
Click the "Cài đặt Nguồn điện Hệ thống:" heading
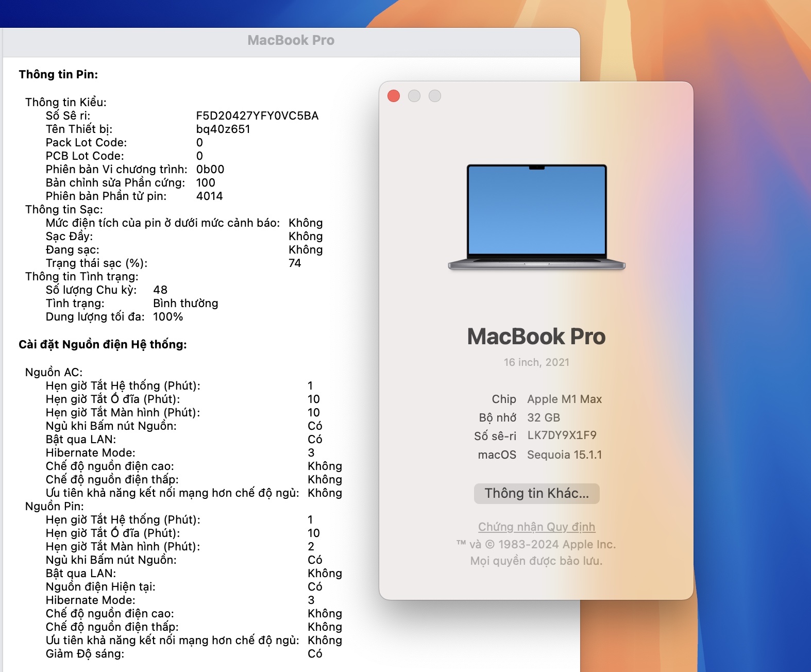[103, 344]
